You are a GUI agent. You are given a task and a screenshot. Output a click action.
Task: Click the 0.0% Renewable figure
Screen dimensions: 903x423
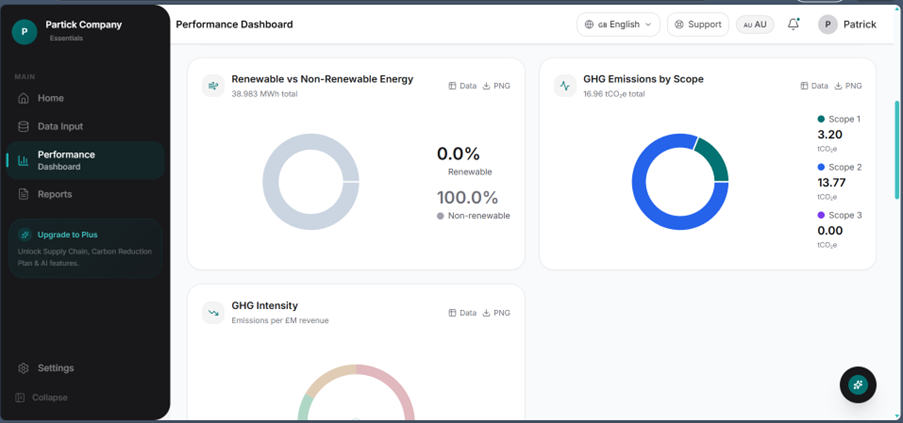coord(458,154)
